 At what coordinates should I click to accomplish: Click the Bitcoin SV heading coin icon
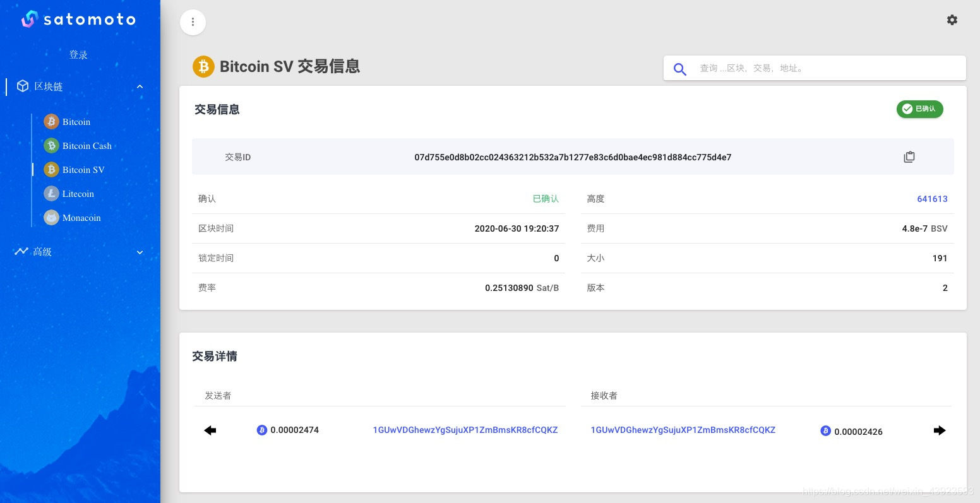(x=203, y=66)
